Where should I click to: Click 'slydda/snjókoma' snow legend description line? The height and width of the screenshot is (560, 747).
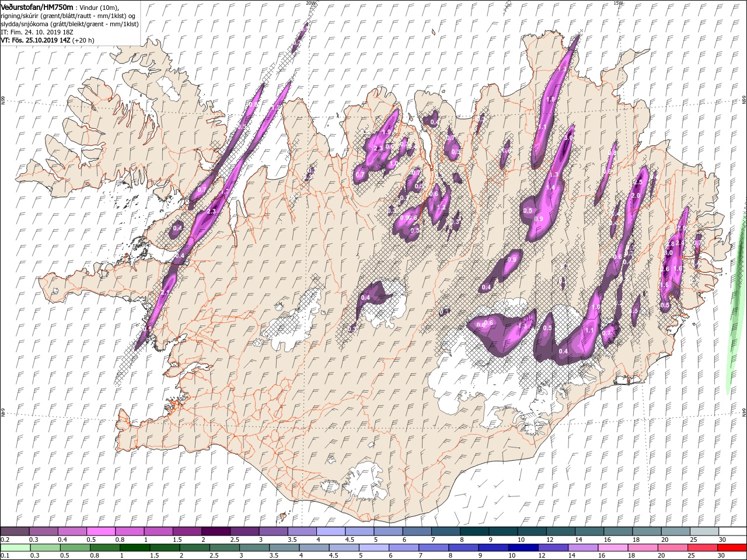(x=69, y=24)
